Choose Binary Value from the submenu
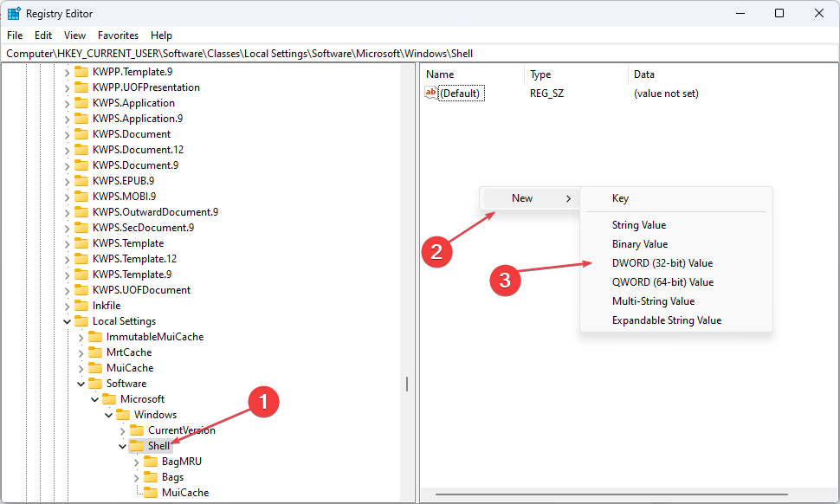 (676, 244)
